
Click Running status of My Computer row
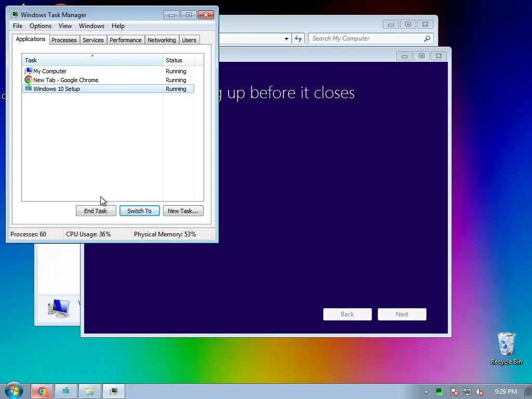tap(176, 71)
